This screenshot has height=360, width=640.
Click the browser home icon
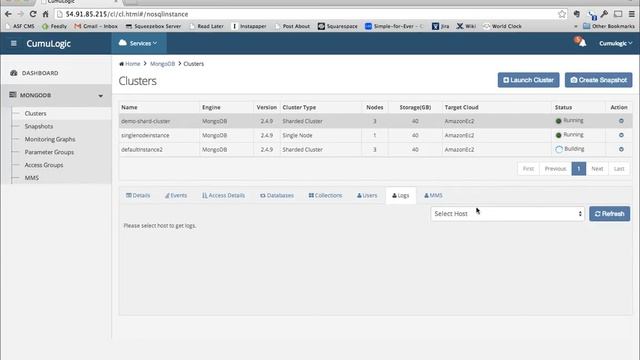(45, 14)
